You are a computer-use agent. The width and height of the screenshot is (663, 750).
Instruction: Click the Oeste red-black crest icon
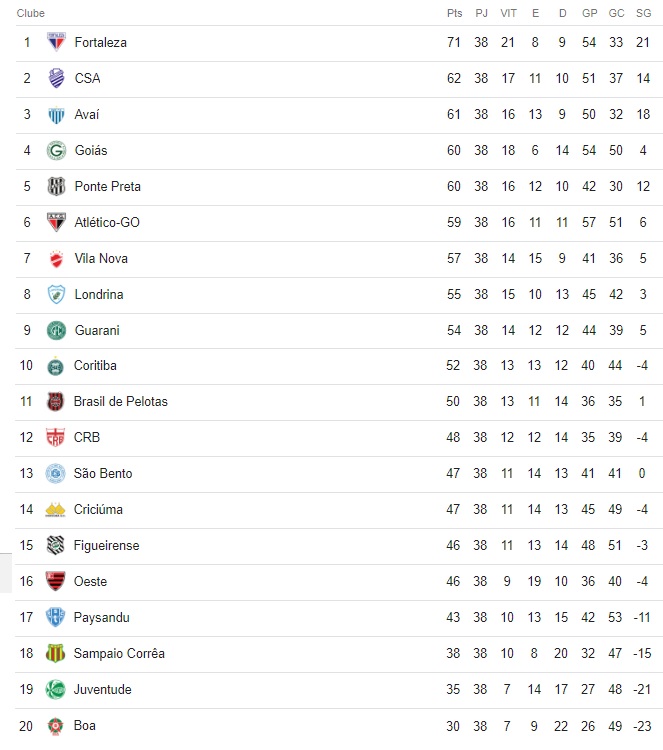tap(55, 581)
